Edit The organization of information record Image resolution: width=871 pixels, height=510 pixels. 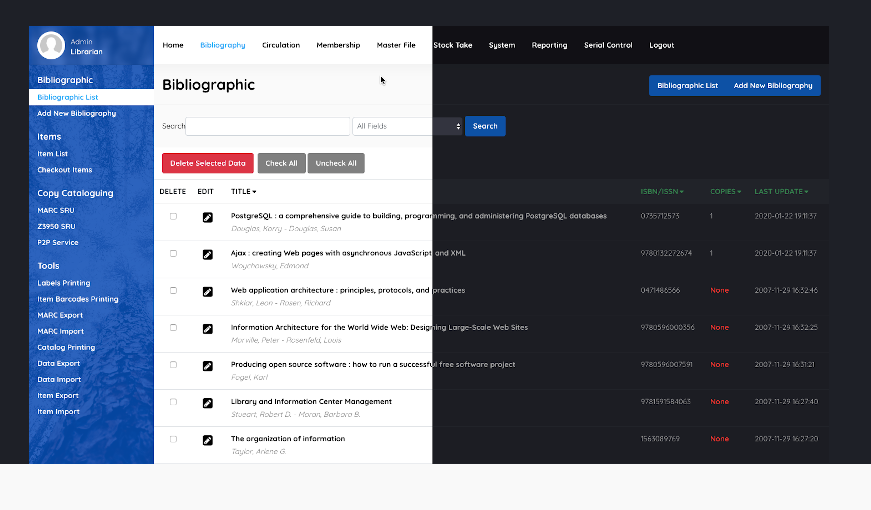point(208,440)
